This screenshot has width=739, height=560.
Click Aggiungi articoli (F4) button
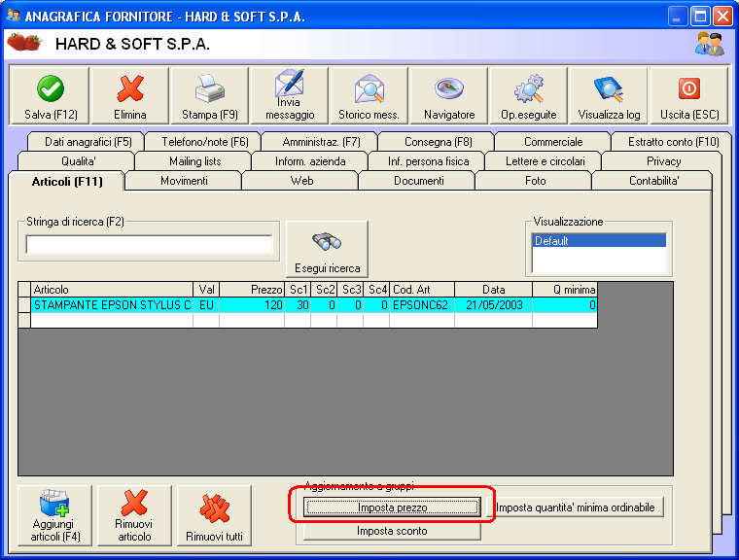[x=55, y=515]
